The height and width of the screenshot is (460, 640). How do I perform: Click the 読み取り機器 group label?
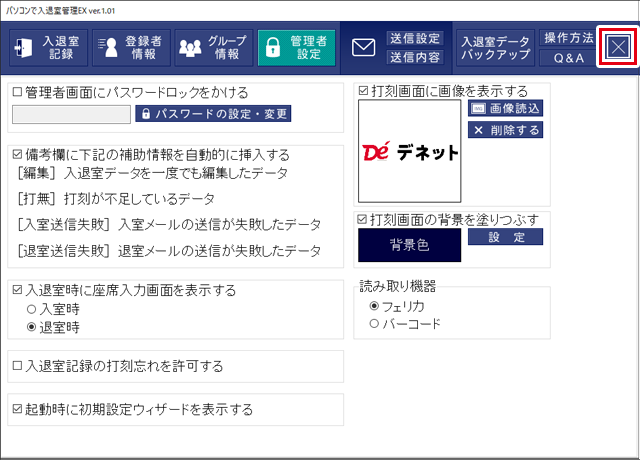398,286
